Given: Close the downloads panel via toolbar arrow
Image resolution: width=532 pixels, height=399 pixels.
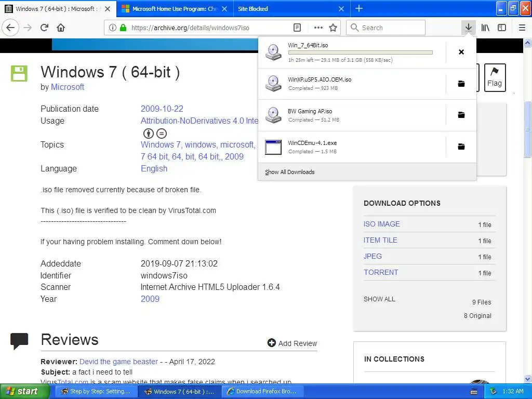Looking at the screenshot, I should [469, 28].
